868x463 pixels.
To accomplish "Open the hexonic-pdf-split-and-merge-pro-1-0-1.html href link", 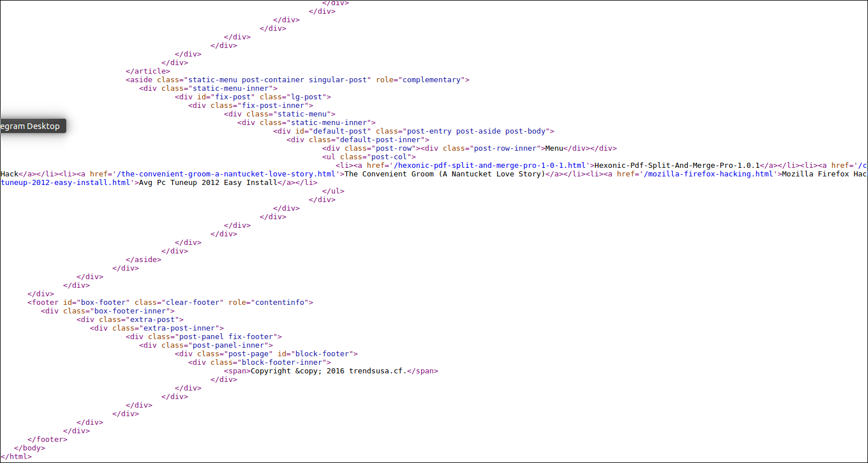I will pos(491,166).
